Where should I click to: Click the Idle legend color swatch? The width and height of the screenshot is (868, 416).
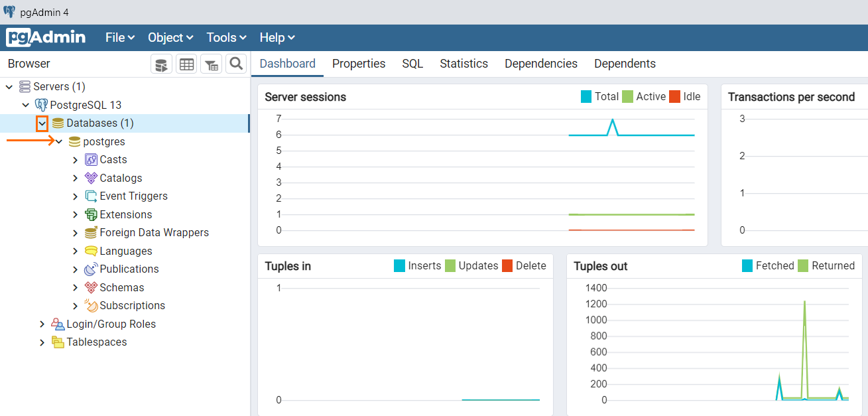point(675,97)
